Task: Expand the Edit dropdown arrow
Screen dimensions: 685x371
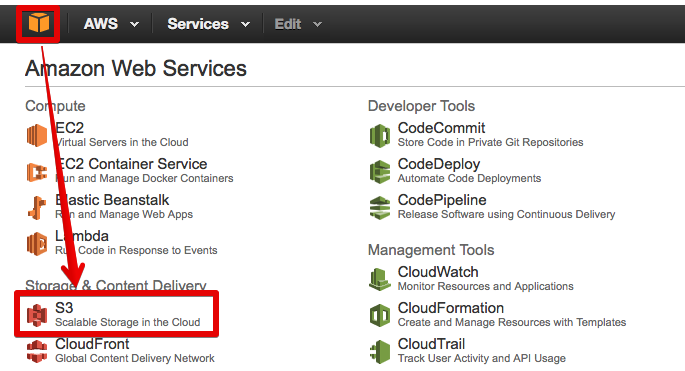Action: click(x=318, y=24)
